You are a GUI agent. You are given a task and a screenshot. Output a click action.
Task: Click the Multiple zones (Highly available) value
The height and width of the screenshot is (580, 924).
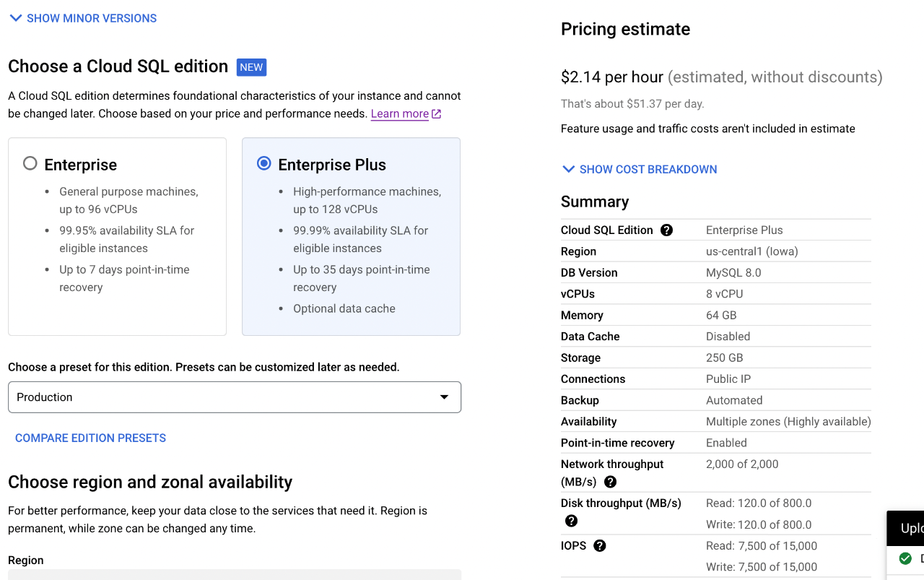tap(788, 421)
